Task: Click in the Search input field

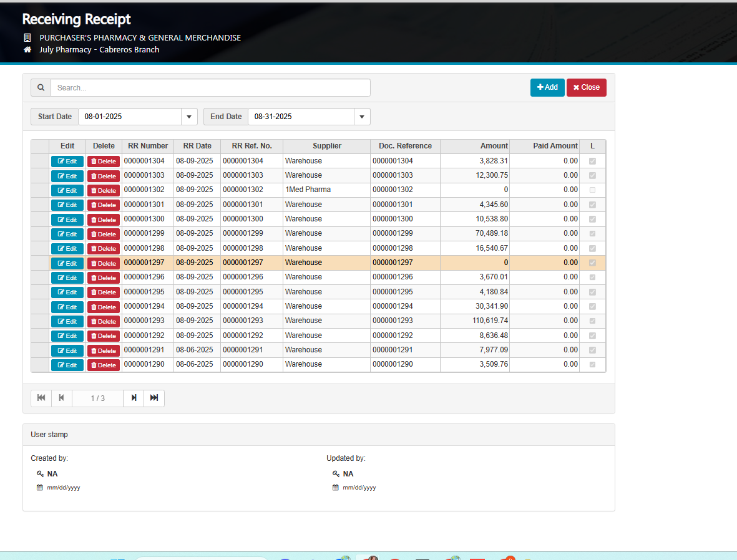Action: 210,88
